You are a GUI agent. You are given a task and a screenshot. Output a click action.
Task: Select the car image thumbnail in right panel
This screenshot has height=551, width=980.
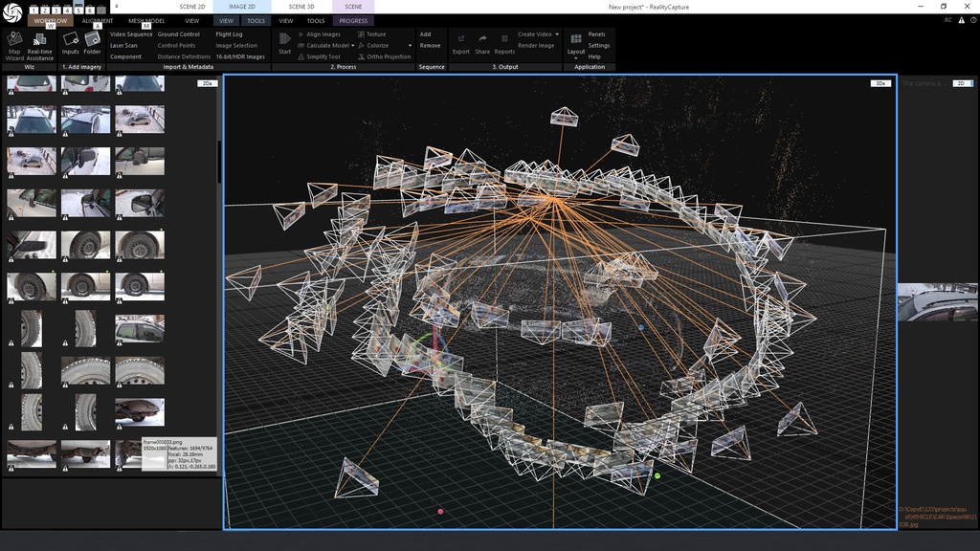pyautogui.click(x=938, y=301)
